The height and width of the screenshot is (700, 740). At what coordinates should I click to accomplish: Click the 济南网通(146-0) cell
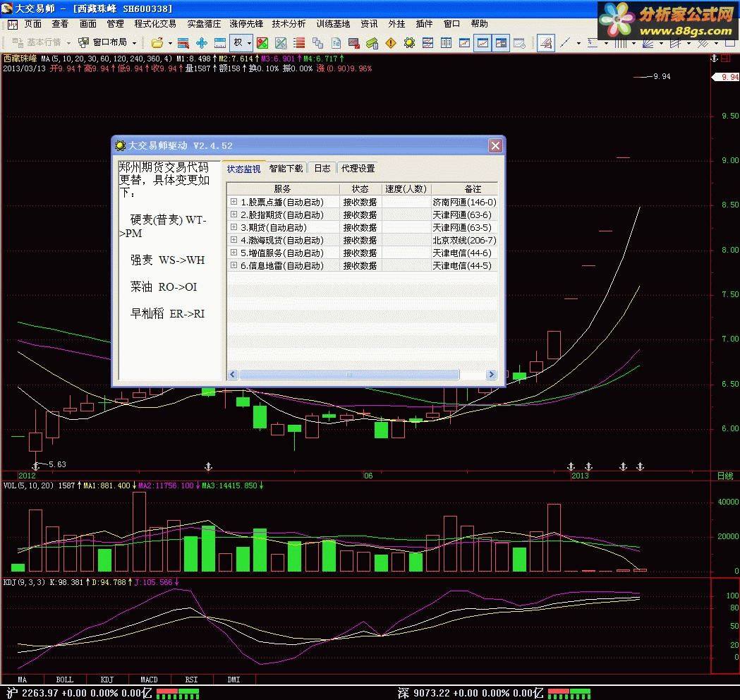tap(464, 202)
